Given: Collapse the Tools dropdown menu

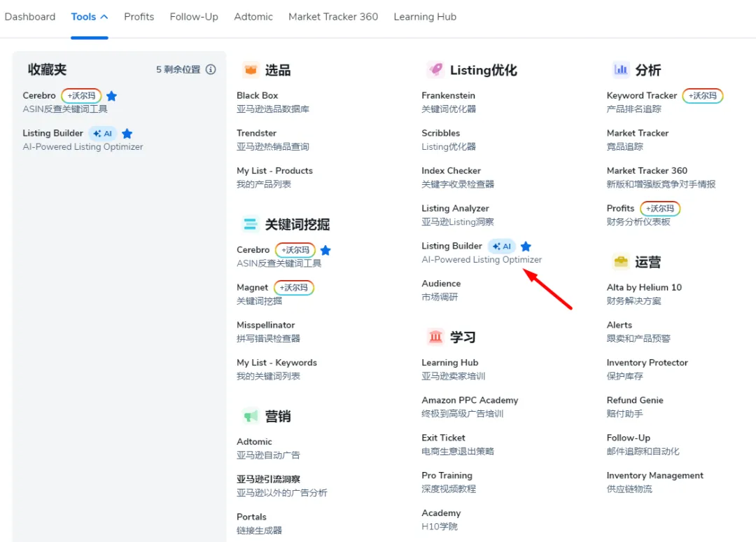Looking at the screenshot, I should pos(89,17).
